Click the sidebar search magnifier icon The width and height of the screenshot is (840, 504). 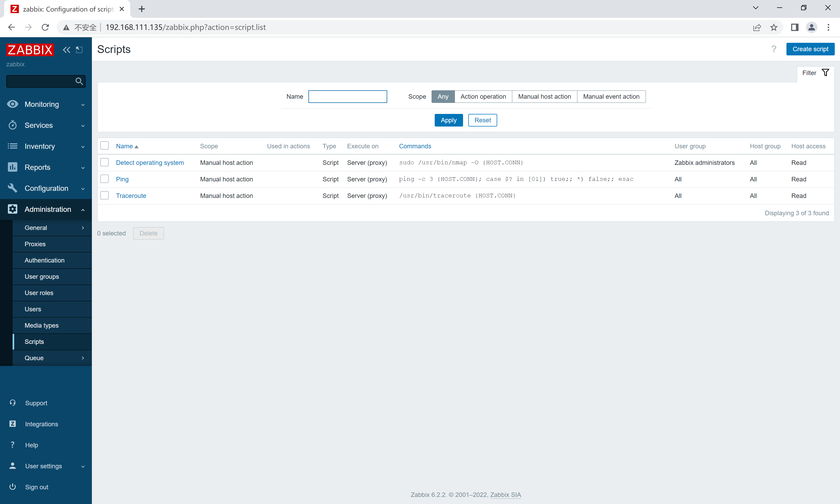[79, 81]
